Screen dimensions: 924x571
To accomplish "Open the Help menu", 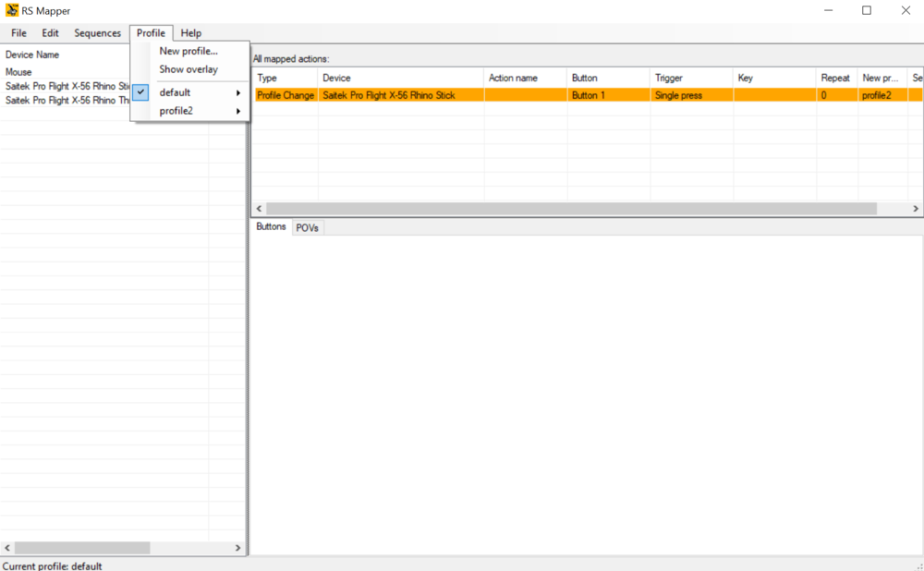I will [191, 33].
